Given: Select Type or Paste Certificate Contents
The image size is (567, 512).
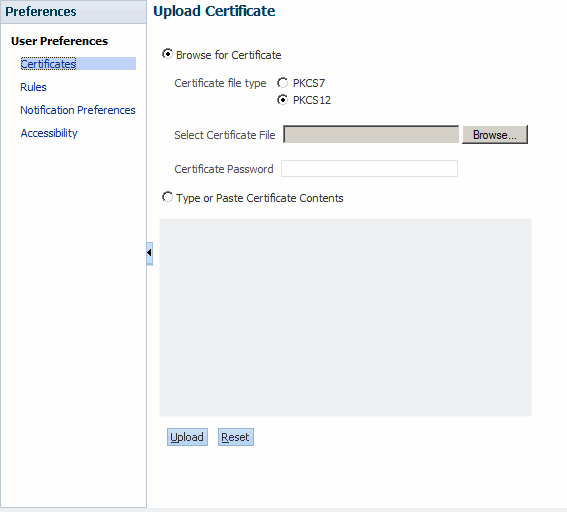Looking at the screenshot, I should click(x=167, y=197).
